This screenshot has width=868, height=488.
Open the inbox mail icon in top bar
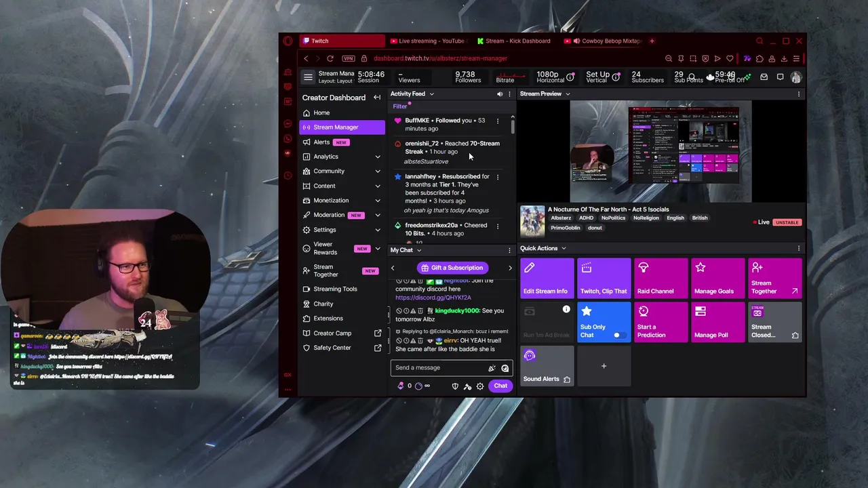764,77
